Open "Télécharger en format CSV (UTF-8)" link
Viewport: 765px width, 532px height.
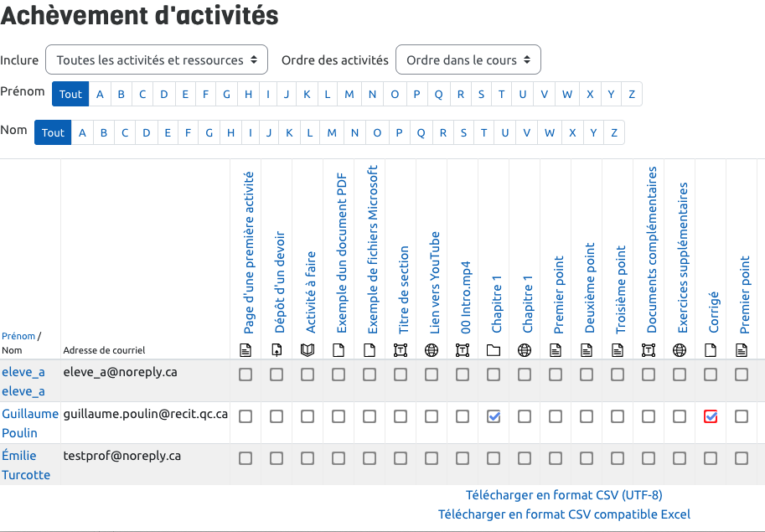tap(563, 495)
